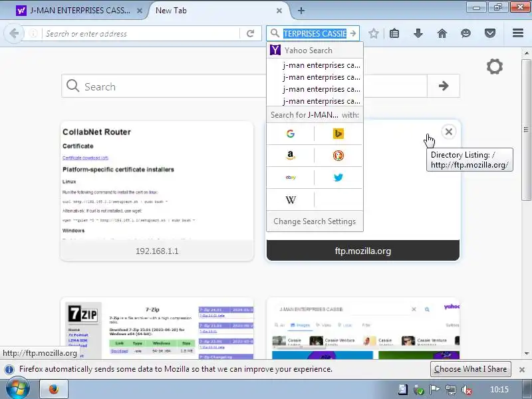This screenshot has height=399, width=532.
Task: Open the Hello chat smiley icon
Action: [466, 33]
